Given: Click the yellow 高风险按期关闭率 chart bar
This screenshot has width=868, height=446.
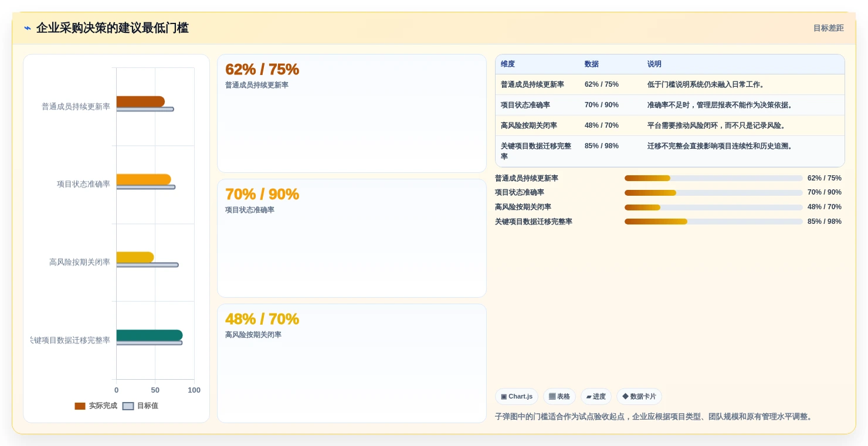Looking at the screenshot, I should coord(135,257).
